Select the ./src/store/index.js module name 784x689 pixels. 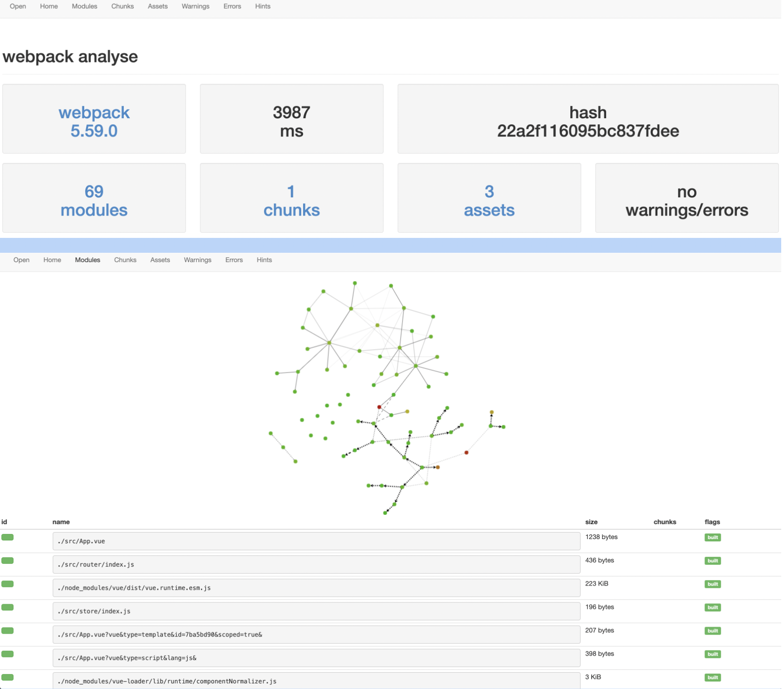[x=316, y=611]
